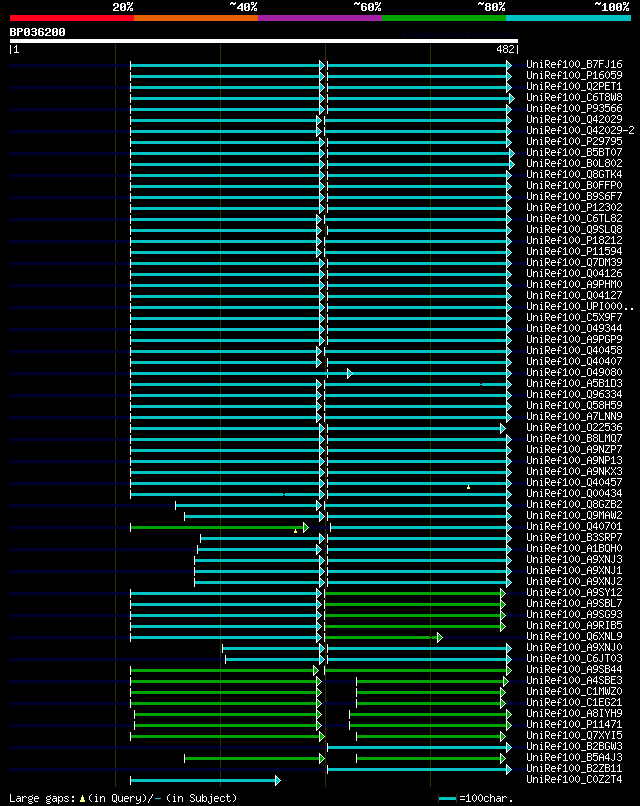
Task: Click the mid-row arrowhead of the O49080 alignment
Action: point(350,374)
